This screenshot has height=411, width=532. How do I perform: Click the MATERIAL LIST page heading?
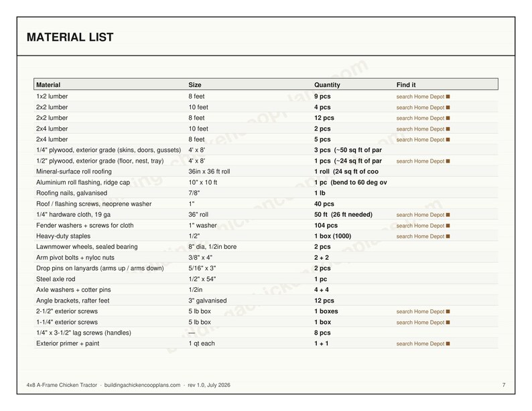pos(70,37)
